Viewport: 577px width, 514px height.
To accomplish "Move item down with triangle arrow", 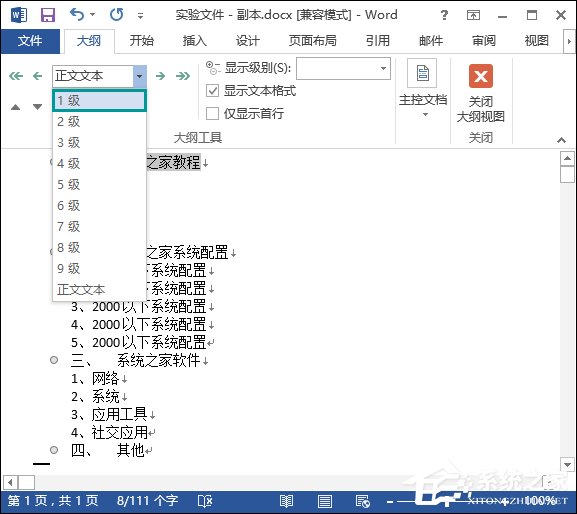I will tap(37, 107).
